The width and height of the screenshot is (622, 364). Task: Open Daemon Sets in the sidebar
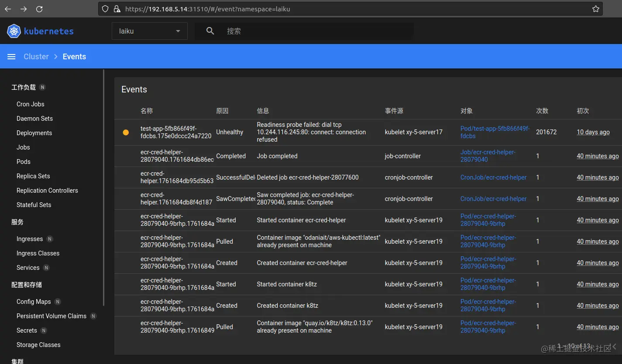[x=34, y=119]
